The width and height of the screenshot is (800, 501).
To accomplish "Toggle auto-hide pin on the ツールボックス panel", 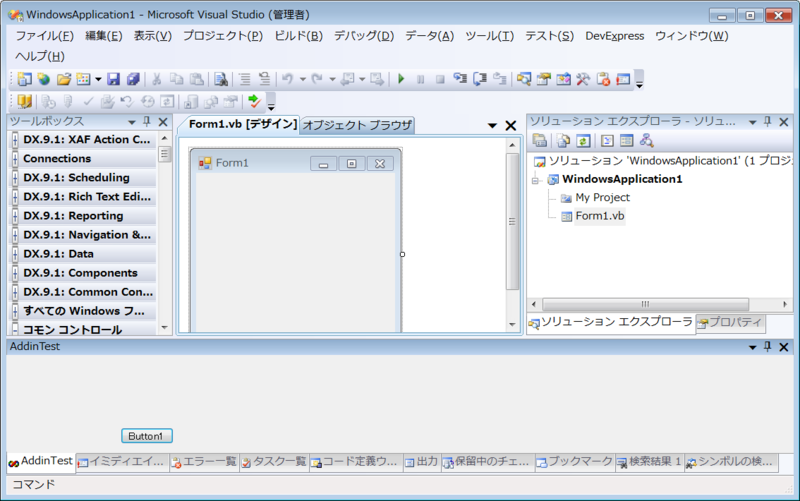I will coord(147,121).
